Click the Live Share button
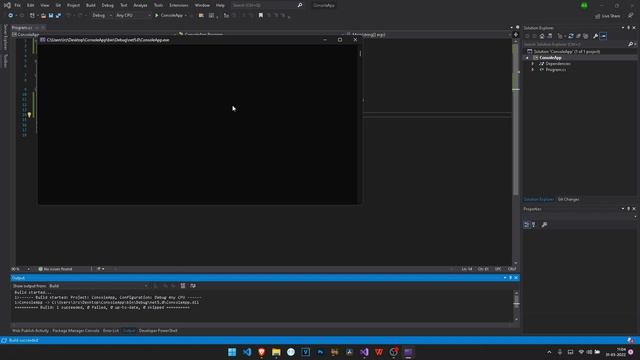Screen dimensions: 640x360 click(607, 16)
